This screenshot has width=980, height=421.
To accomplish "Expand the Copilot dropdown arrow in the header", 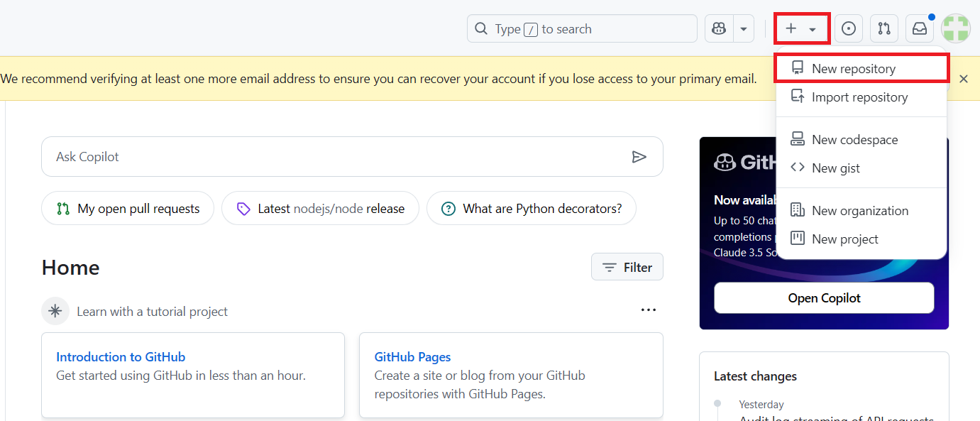I will point(743,29).
